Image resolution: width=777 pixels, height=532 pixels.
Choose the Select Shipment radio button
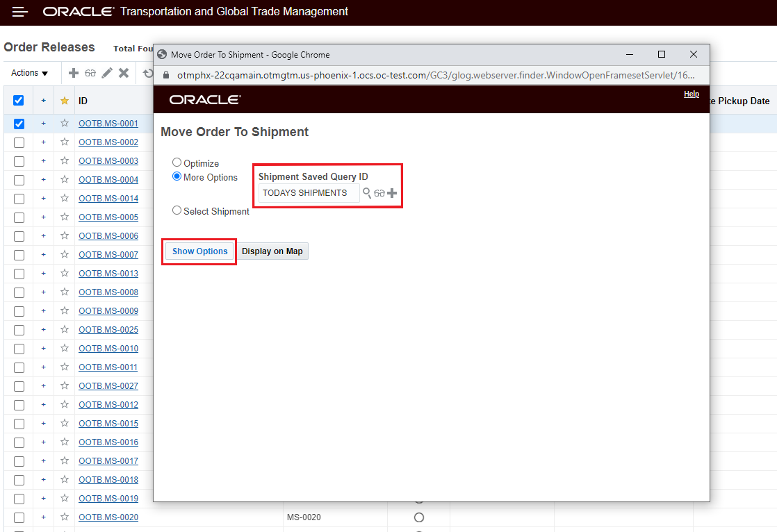(x=177, y=210)
